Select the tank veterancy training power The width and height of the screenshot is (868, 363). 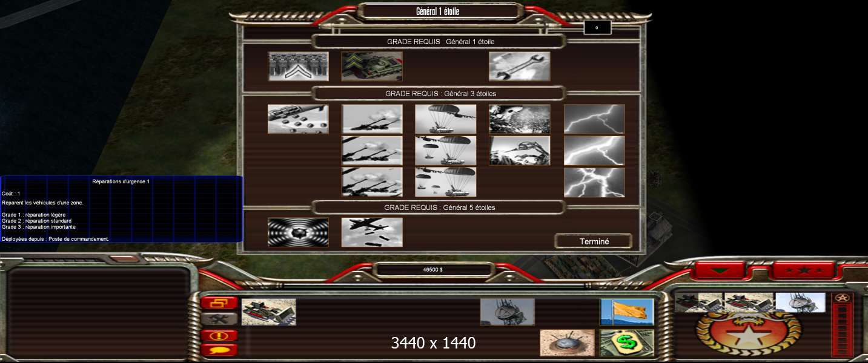click(x=372, y=67)
